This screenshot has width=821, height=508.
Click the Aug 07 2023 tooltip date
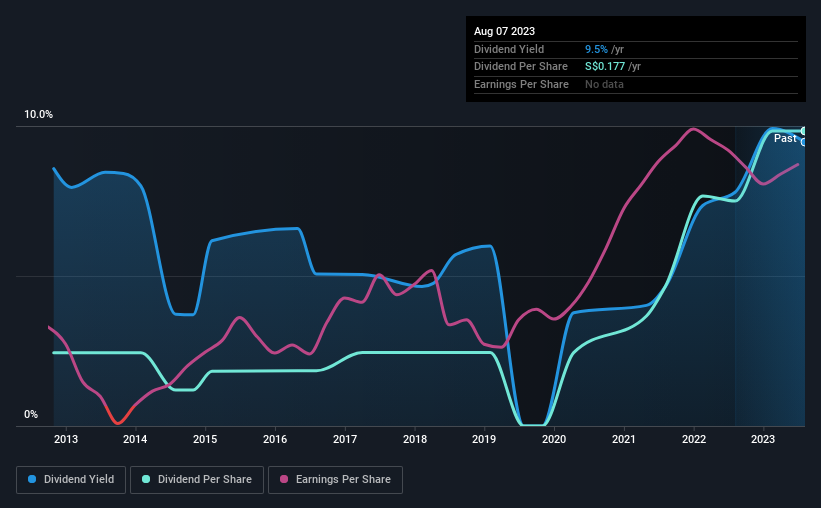click(x=504, y=31)
